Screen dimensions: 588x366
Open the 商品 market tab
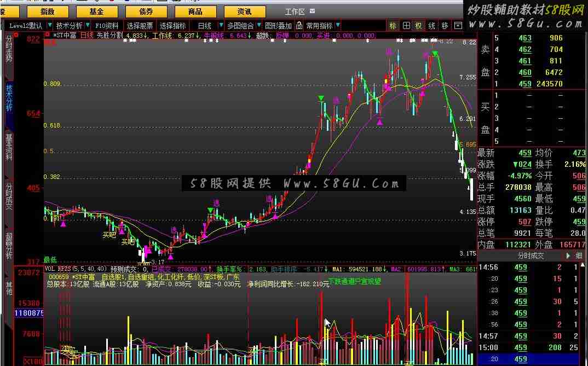195,11
